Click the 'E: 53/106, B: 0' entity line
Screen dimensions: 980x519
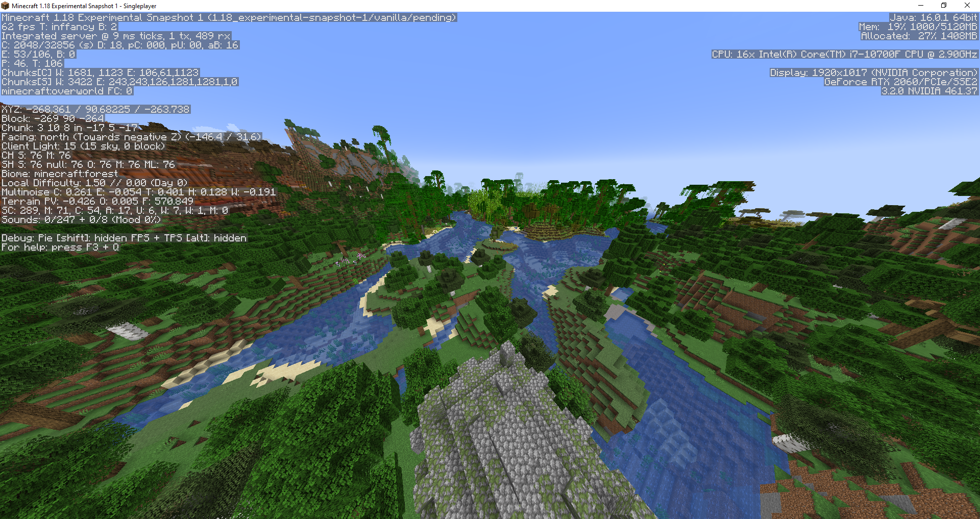[x=38, y=55]
